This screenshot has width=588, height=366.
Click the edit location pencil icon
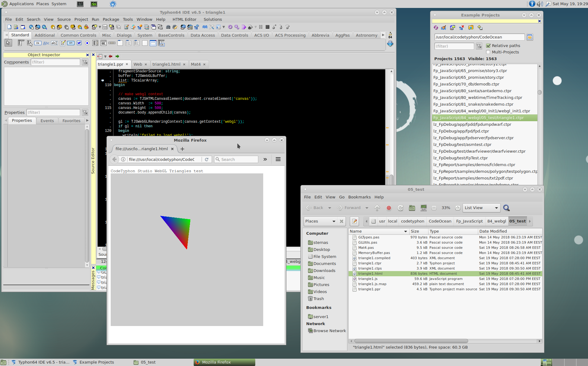[354, 221]
